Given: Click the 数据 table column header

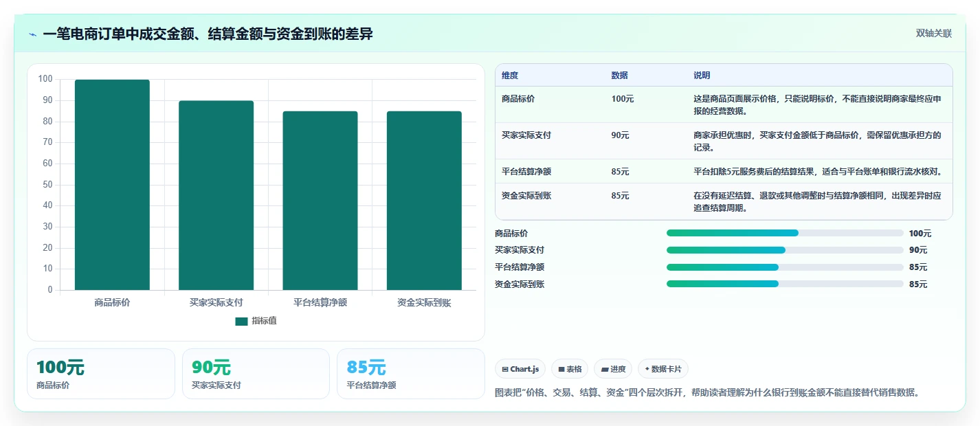Looking at the screenshot, I should (619, 76).
